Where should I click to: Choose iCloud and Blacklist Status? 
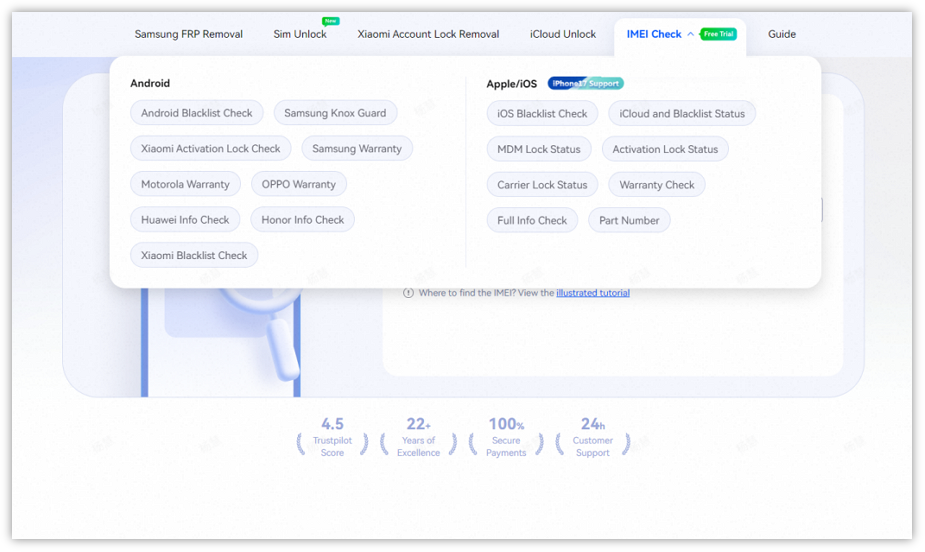click(x=682, y=113)
